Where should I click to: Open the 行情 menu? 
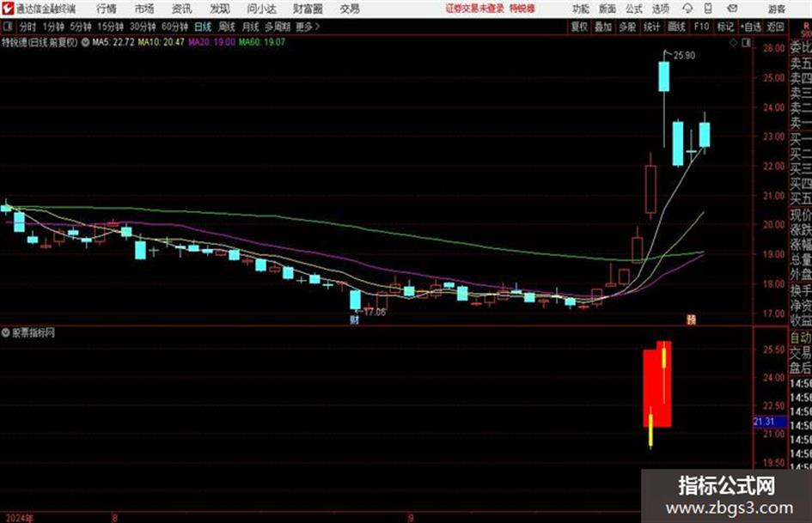[107, 9]
